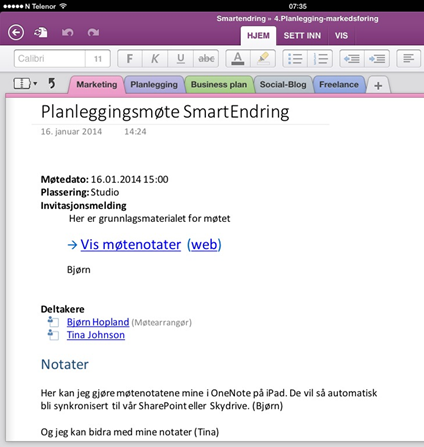Tap the Wi-Fi status icon
The width and height of the screenshot is (424, 447).
tap(63, 6)
